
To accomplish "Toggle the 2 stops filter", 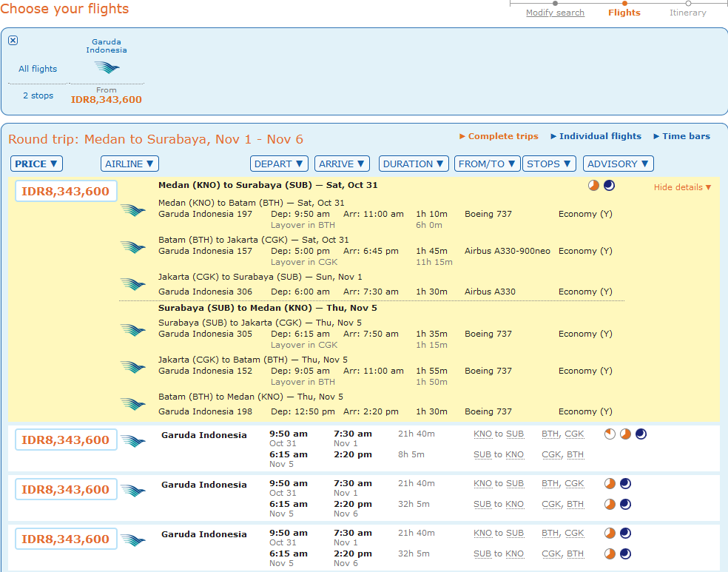I will (38, 95).
